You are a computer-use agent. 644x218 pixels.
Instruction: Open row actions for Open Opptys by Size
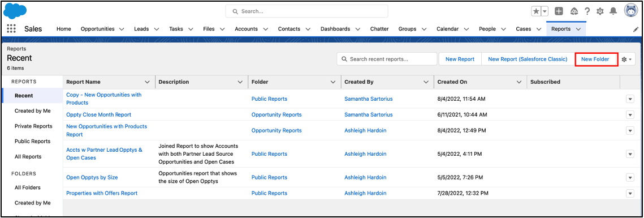630,177
